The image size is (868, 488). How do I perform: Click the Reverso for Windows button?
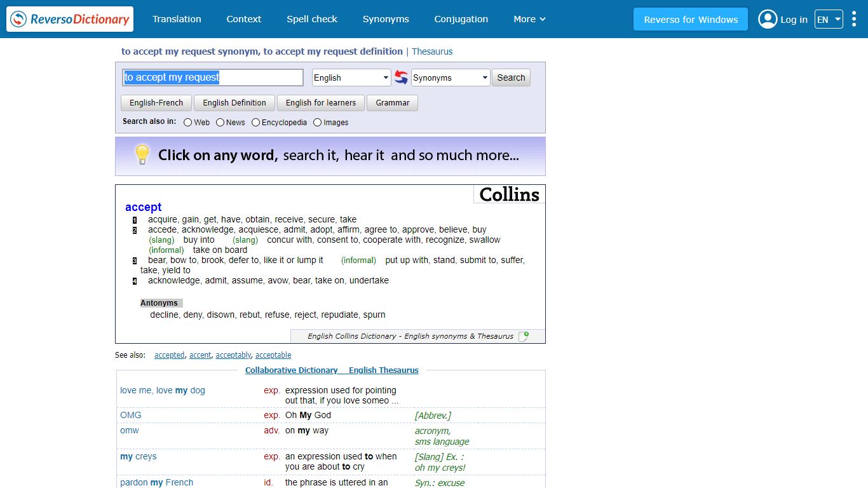click(x=691, y=19)
